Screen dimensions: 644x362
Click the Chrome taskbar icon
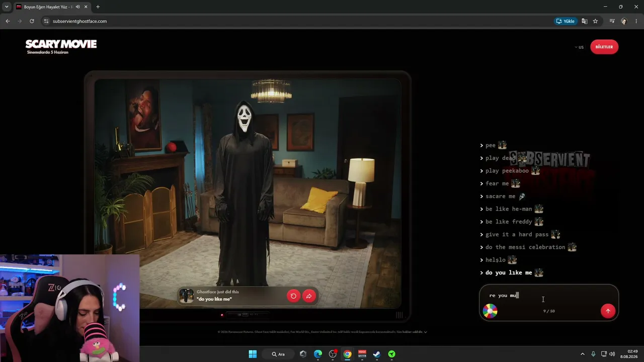[347, 354]
